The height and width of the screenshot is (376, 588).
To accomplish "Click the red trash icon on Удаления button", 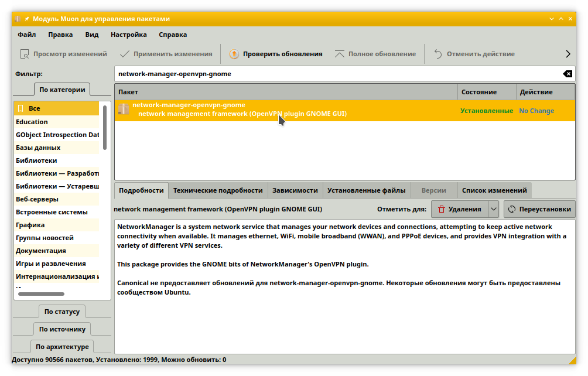I will click(442, 209).
